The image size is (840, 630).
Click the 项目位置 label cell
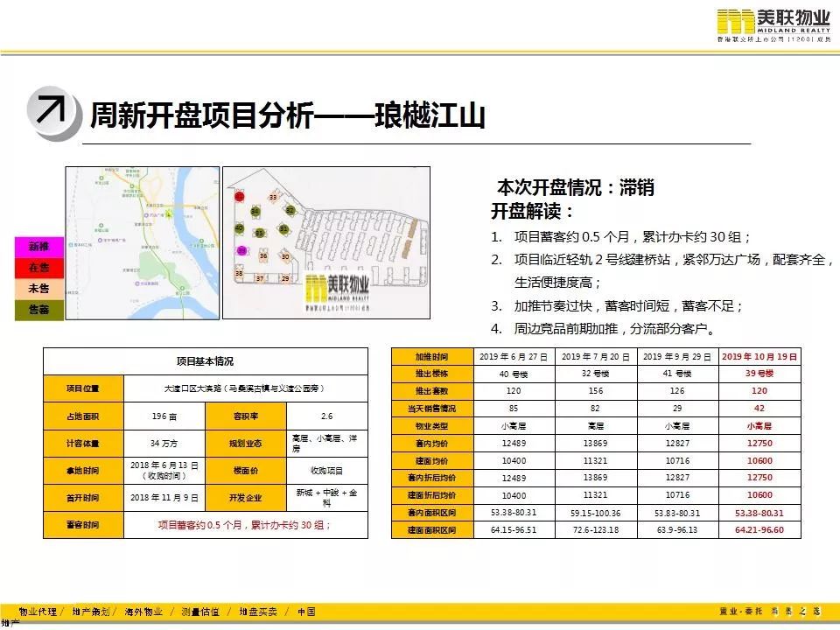(x=84, y=388)
